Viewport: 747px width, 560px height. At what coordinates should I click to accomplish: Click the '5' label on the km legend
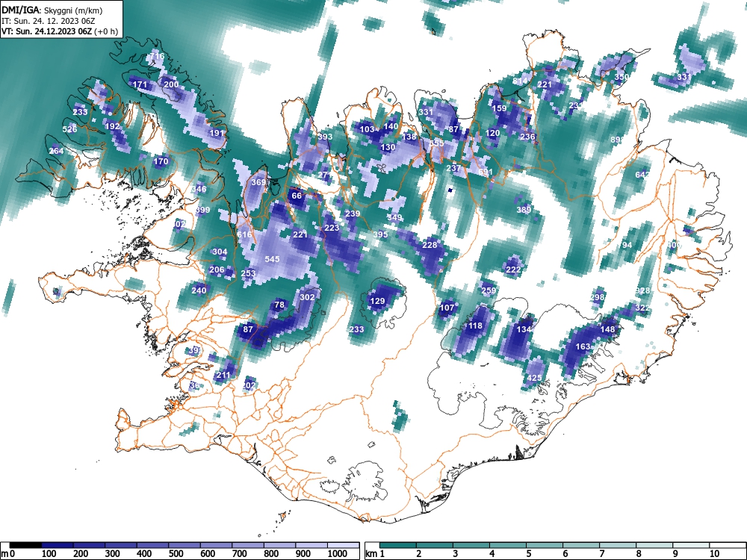(x=529, y=554)
